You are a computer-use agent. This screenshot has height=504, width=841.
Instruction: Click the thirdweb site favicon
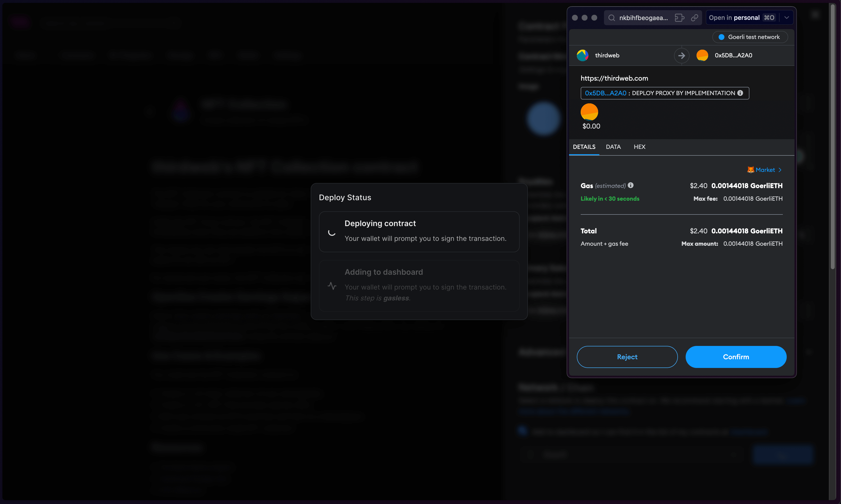click(583, 55)
